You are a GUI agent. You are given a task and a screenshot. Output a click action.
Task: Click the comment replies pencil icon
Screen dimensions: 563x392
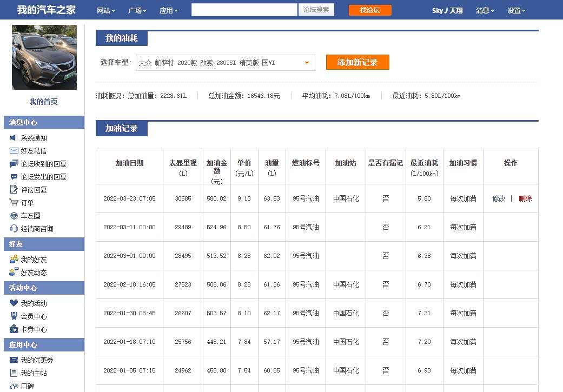pyautogui.click(x=14, y=190)
